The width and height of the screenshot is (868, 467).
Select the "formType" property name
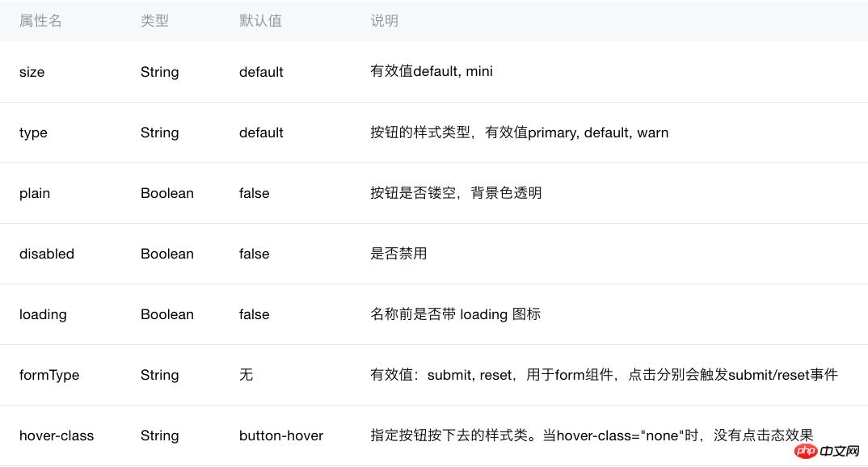tap(49, 375)
